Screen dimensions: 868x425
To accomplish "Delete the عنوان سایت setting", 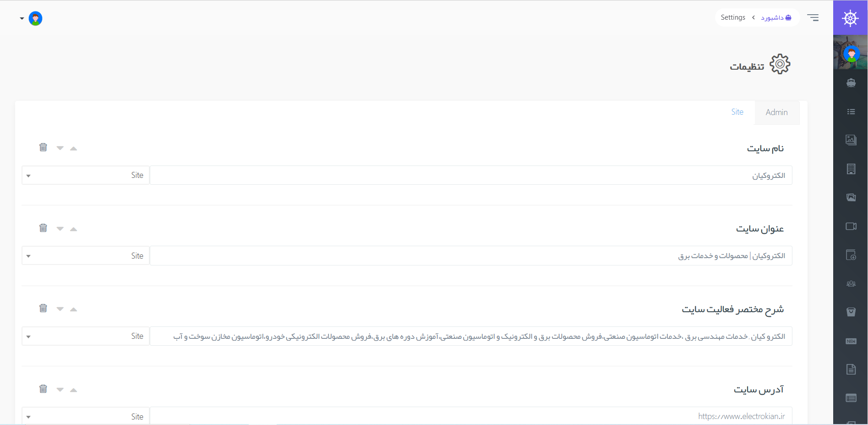I will pyautogui.click(x=43, y=228).
